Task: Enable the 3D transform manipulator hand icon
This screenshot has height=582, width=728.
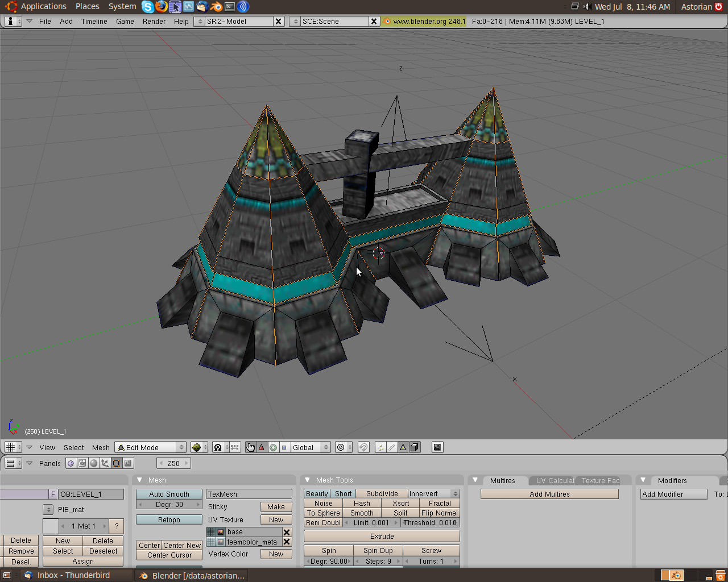Action: click(251, 447)
